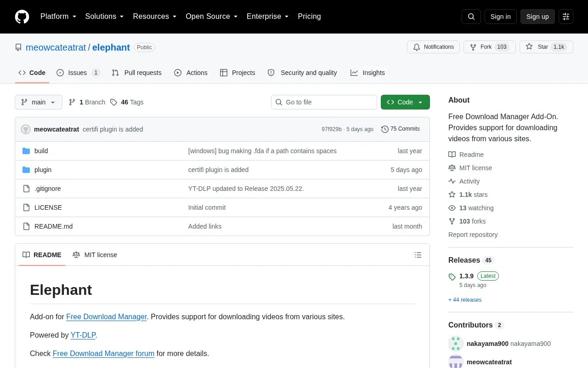588x368 pixels.
Task: Open the .gitignore file
Action: pyautogui.click(x=48, y=189)
